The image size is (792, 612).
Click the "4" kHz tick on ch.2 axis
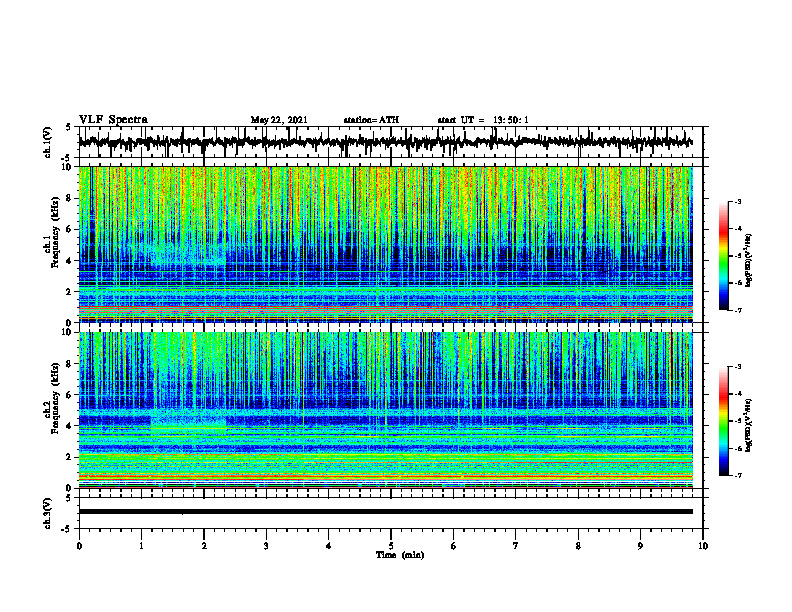point(69,426)
